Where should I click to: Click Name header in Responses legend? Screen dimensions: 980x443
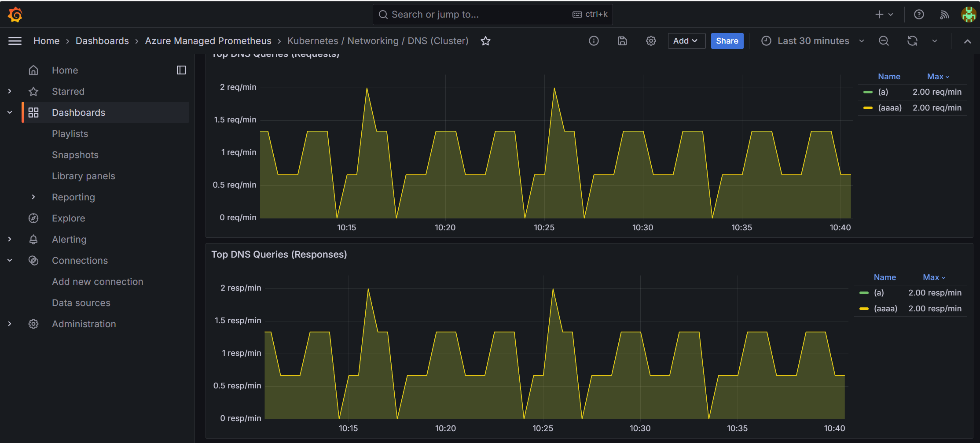point(885,277)
